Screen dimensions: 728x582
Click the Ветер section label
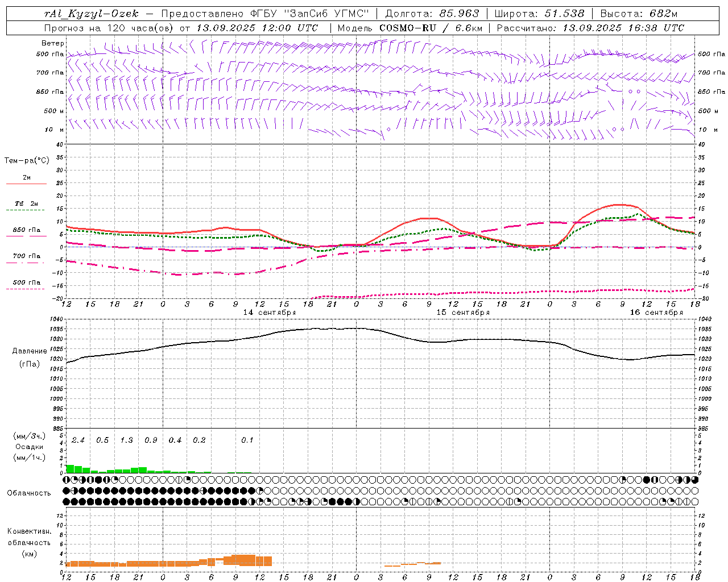click(53, 43)
